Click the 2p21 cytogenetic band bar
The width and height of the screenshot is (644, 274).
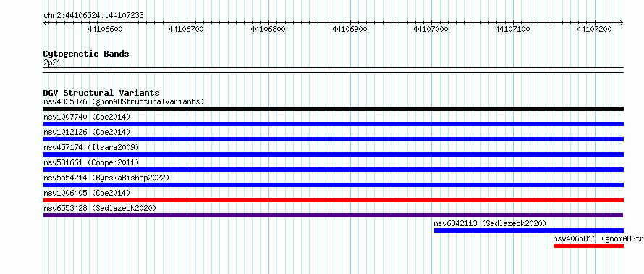334,70
